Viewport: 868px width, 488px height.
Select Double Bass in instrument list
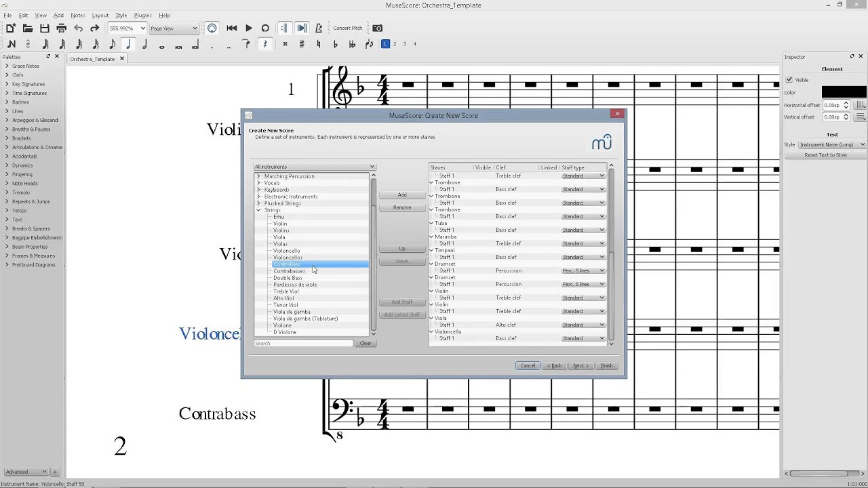(x=288, y=278)
